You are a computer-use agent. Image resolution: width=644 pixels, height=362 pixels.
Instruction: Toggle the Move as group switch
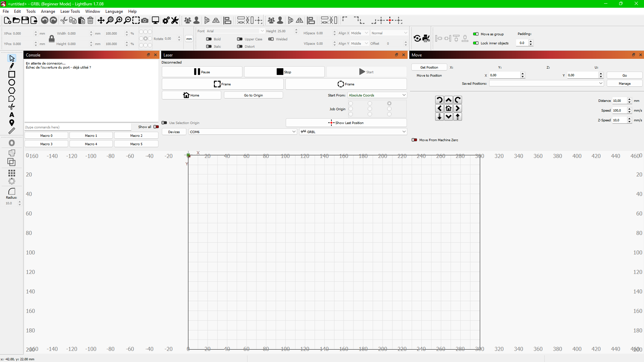(476, 34)
